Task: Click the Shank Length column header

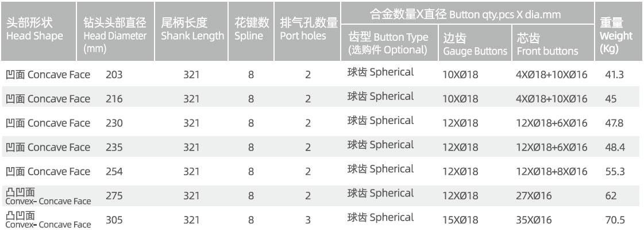Action: (x=192, y=30)
